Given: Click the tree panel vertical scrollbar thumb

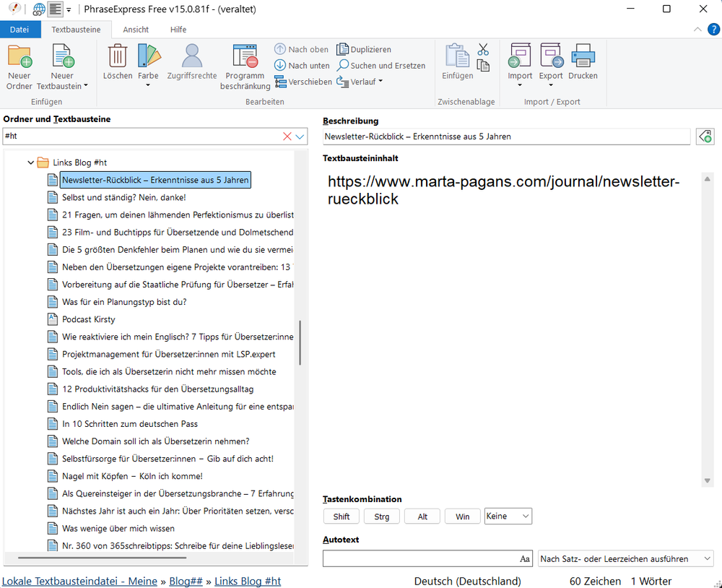Looking at the screenshot, I should pyautogui.click(x=300, y=343).
